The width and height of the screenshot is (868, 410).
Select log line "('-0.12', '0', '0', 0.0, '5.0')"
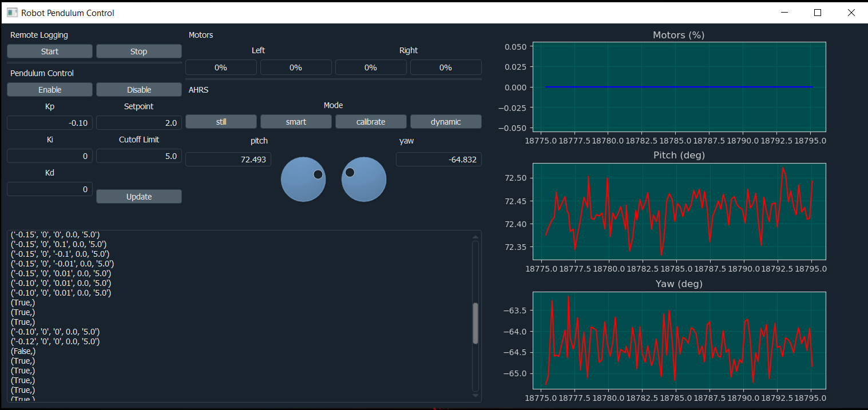click(x=55, y=341)
